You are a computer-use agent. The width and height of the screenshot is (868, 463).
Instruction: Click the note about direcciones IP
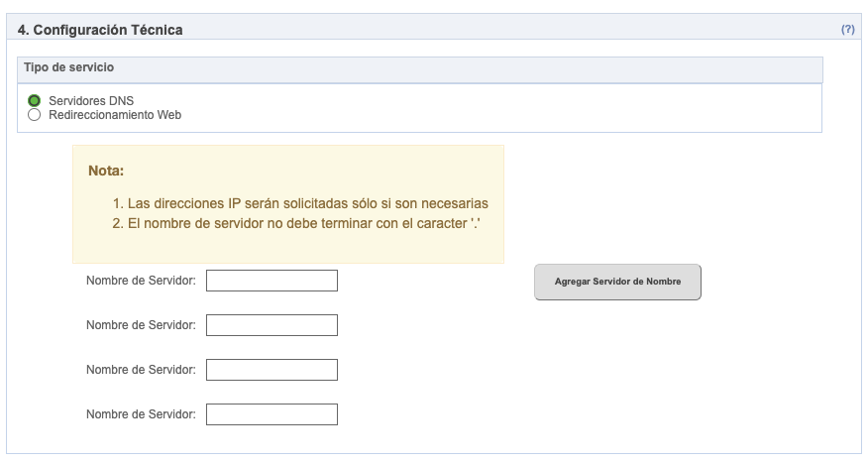coord(307,203)
